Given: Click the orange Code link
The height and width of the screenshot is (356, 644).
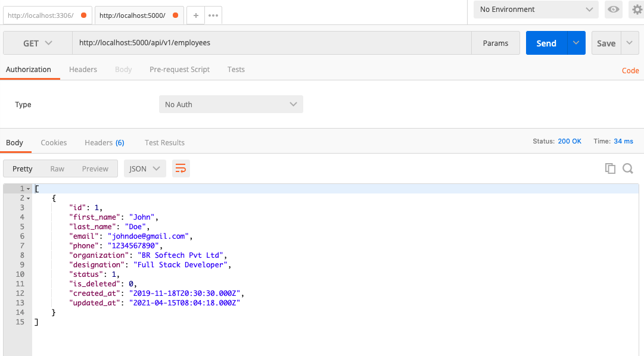Looking at the screenshot, I should tap(630, 70).
